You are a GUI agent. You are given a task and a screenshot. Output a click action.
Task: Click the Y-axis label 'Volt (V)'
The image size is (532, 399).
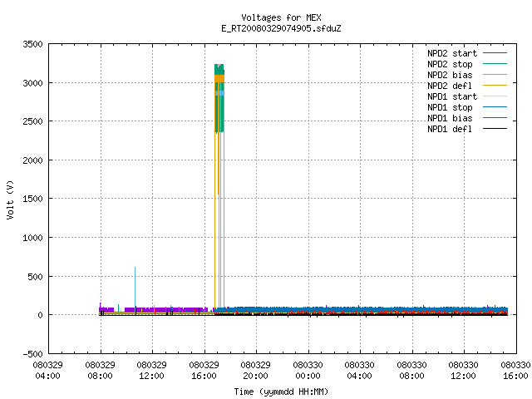[x=10, y=199]
